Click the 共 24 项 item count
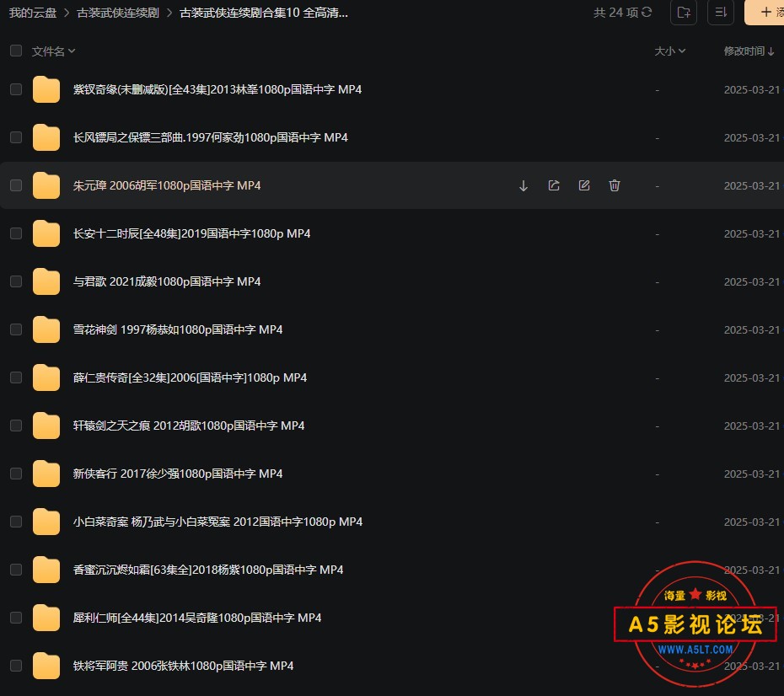 tap(615, 13)
